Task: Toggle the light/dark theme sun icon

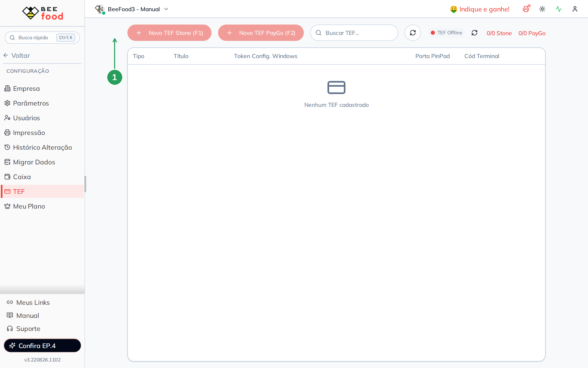Action: click(x=542, y=9)
